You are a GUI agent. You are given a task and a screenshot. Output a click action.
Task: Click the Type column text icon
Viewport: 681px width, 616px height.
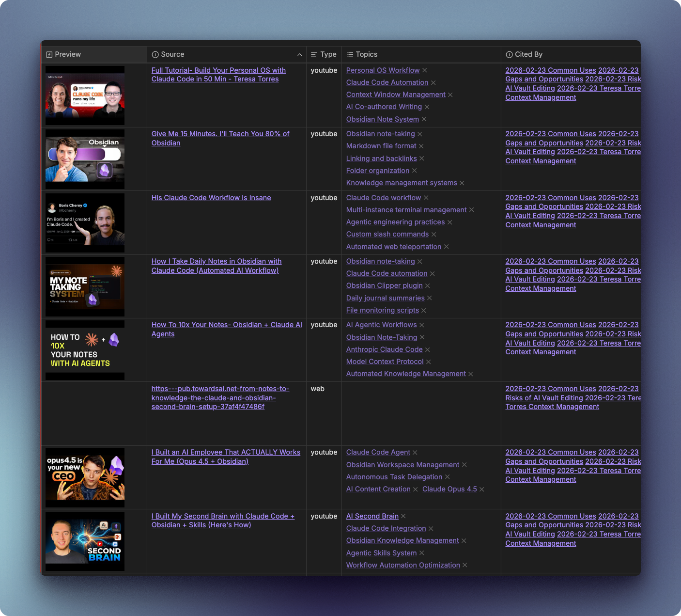pos(314,55)
